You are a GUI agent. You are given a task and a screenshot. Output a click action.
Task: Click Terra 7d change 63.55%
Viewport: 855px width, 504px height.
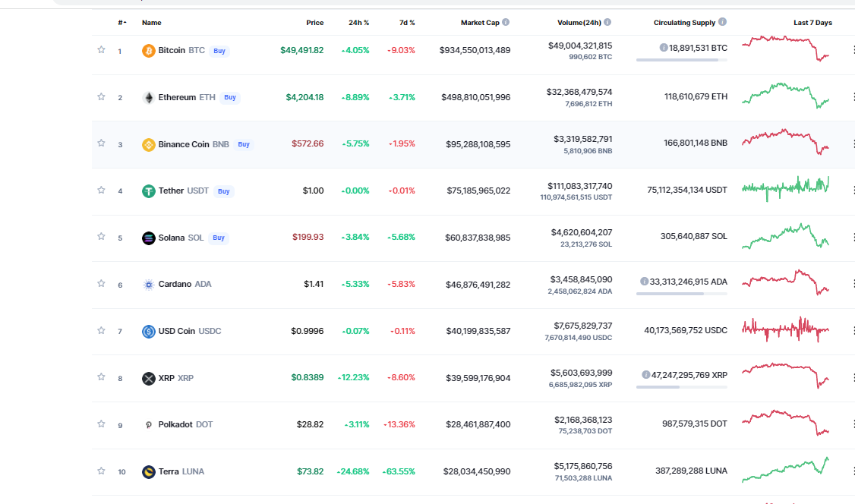coord(399,471)
